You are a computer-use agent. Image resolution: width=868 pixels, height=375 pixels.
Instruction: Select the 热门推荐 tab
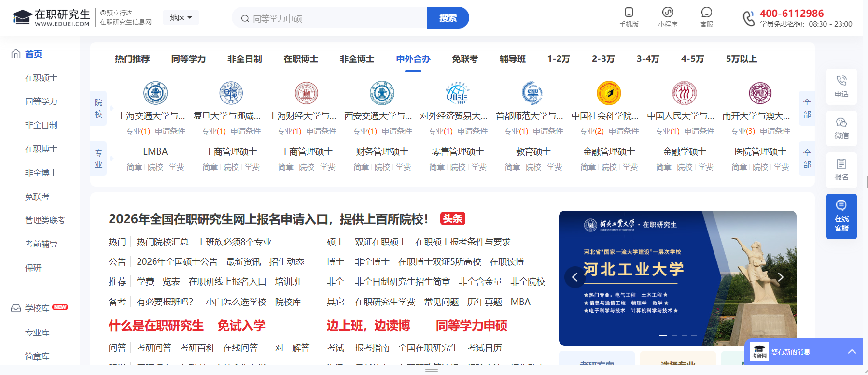[x=132, y=59]
